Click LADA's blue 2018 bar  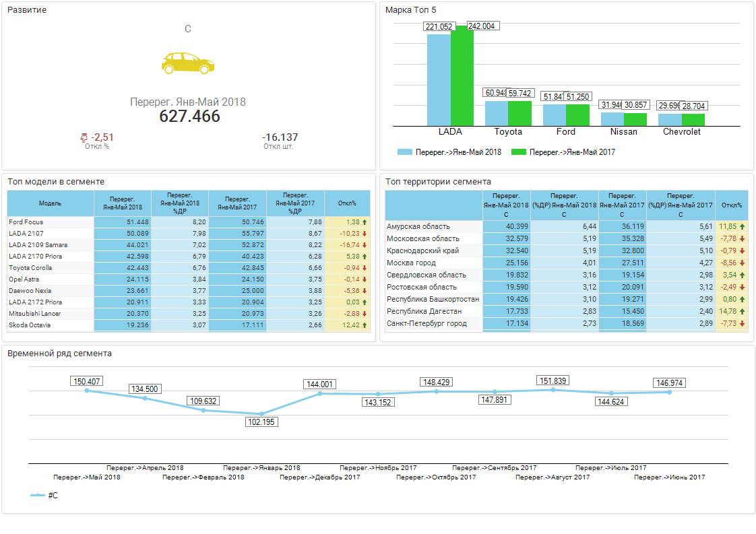439,79
